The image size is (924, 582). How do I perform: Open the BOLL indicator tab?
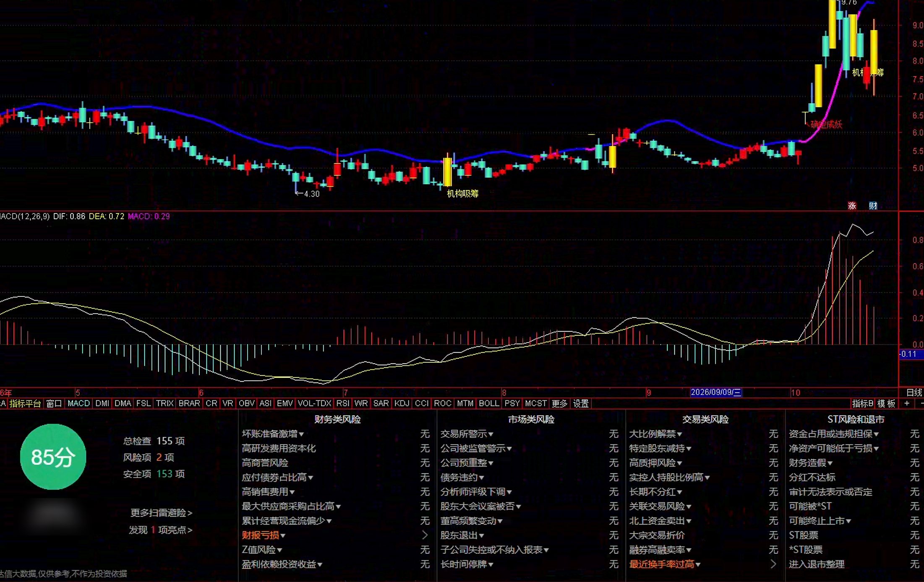click(x=489, y=403)
